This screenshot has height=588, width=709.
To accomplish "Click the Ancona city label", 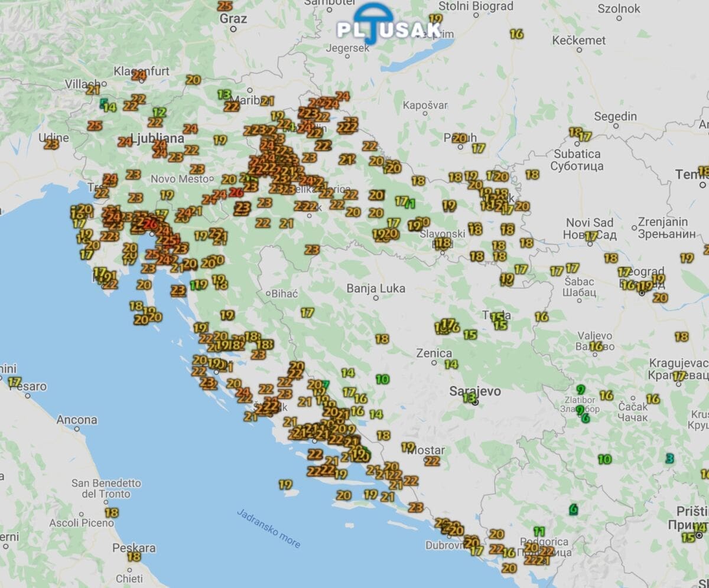I will (77, 420).
